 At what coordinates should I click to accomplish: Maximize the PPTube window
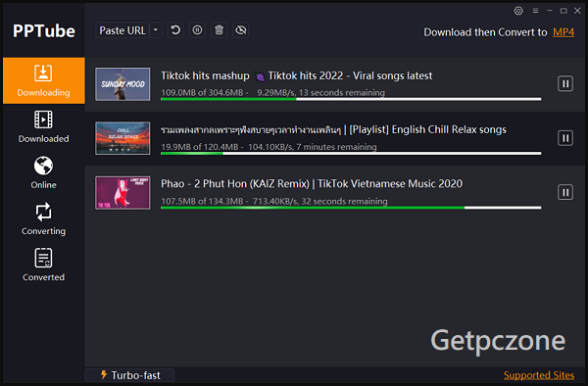(563, 11)
